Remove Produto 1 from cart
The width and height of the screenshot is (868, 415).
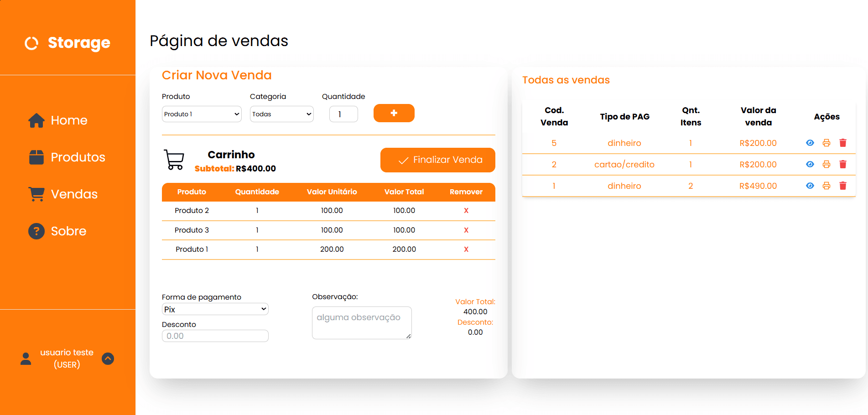click(466, 249)
